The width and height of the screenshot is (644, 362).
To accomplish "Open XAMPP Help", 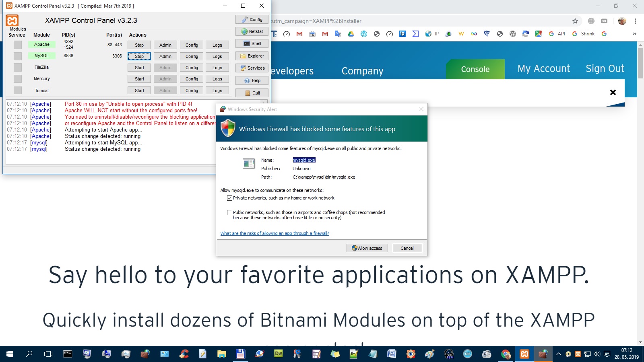I will (252, 80).
